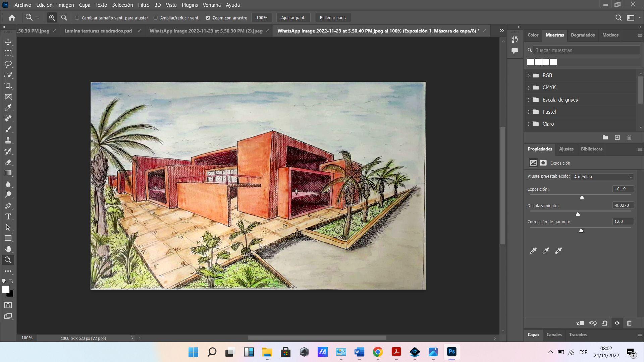This screenshot has height=362, width=644.
Task: Select the Clone Stamp tool
Action: click(x=8, y=140)
